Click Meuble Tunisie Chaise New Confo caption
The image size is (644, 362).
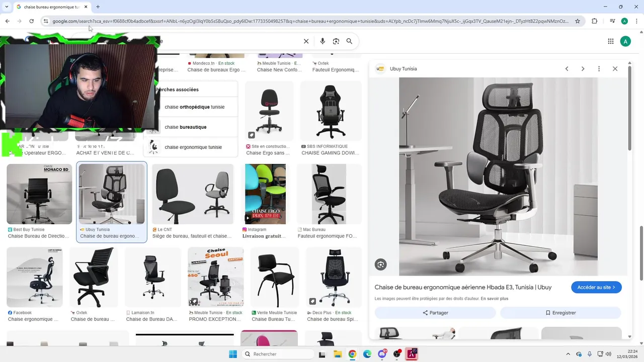click(x=279, y=70)
